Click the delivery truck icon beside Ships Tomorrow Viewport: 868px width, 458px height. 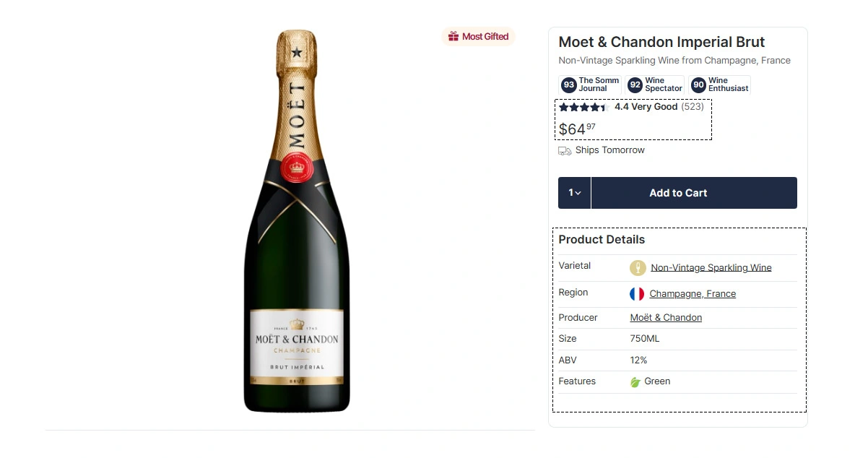tap(565, 151)
